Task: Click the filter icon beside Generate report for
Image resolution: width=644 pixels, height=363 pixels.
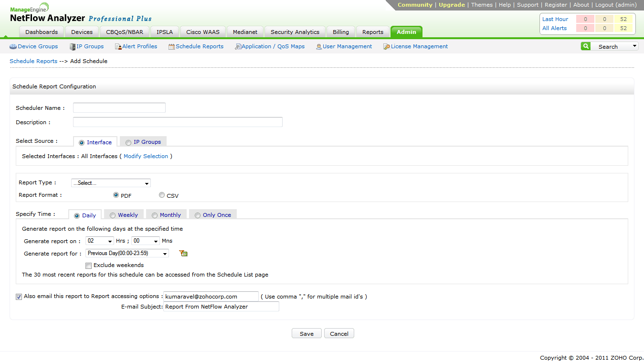Action: click(x=183, y=254)
